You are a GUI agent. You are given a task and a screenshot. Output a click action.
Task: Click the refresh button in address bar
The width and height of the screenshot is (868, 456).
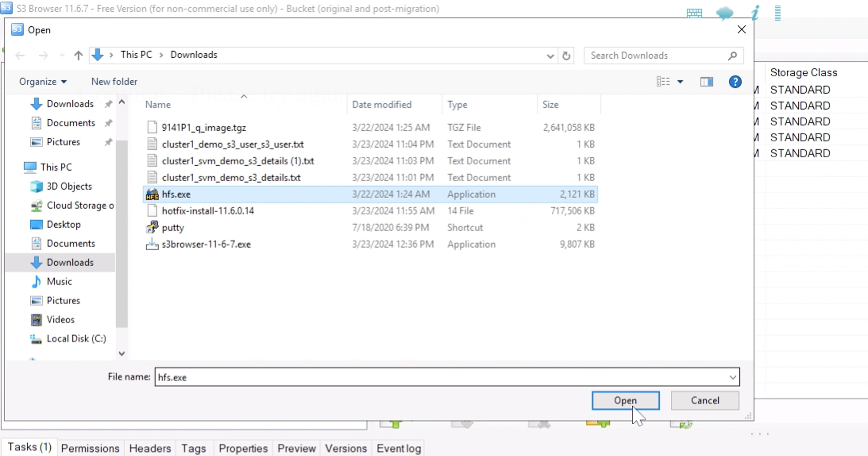(x=566, y=55)
